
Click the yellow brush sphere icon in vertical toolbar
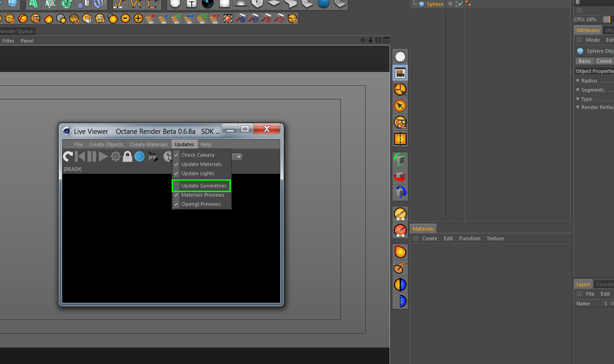400,214
